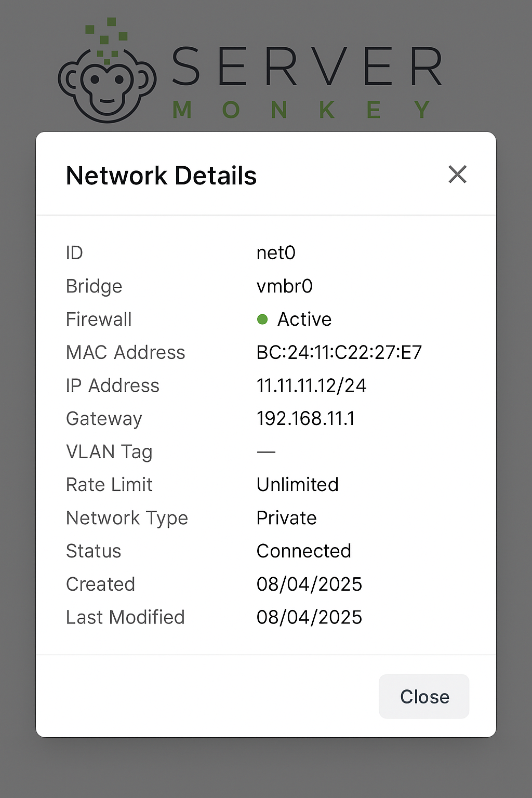Click the Last Modified date value
Viewport: 532px width, 798px height.
(309, 618)
